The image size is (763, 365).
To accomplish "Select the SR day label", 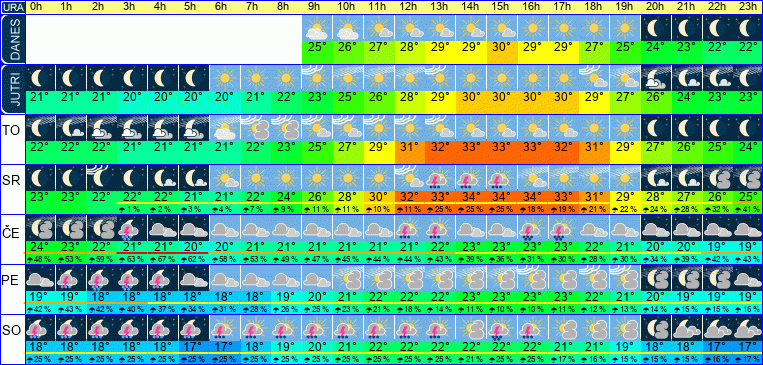I will point(12,181).
